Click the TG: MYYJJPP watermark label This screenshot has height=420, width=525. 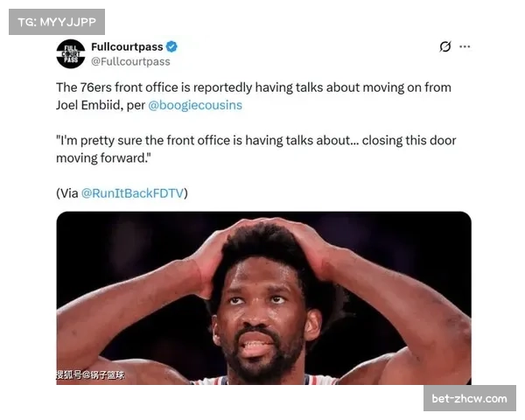57,22
